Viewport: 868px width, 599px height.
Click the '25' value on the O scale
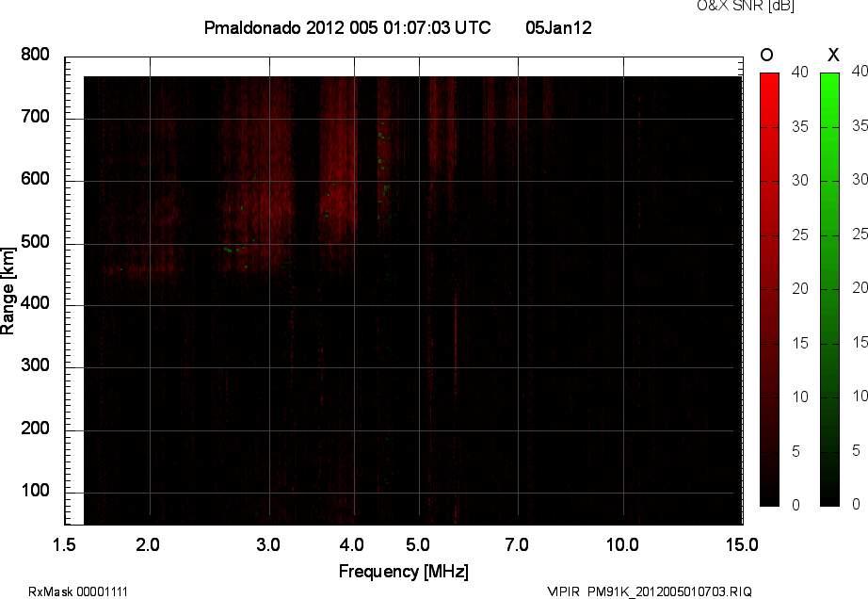pos(799,235)
